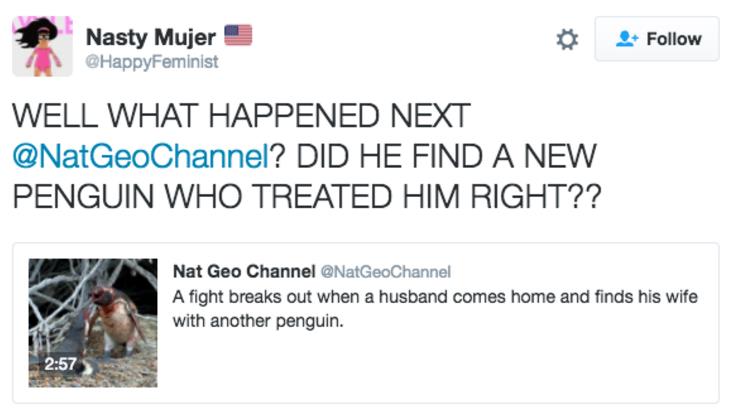The image size is (742, 412).
Task: Click "with another penguin." text
Action: [x=258, y=321]
